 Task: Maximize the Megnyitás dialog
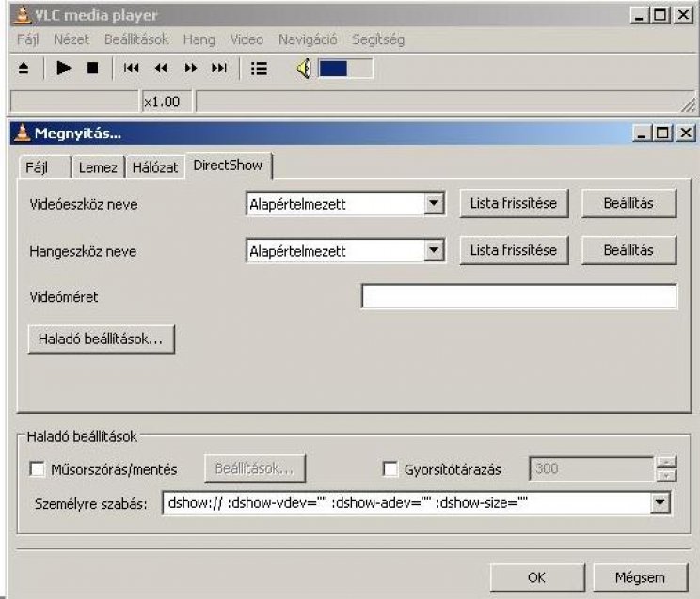[x=662, y=133]
